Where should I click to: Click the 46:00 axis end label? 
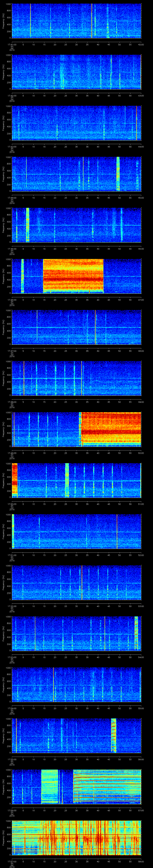(x=141, y=248)
